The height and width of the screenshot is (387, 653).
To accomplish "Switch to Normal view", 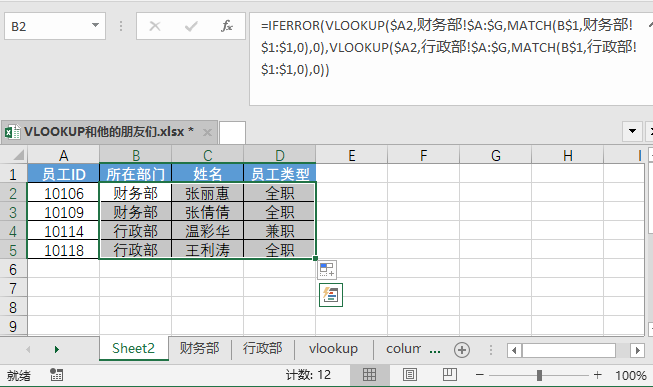I will click(x=369, y=375).
